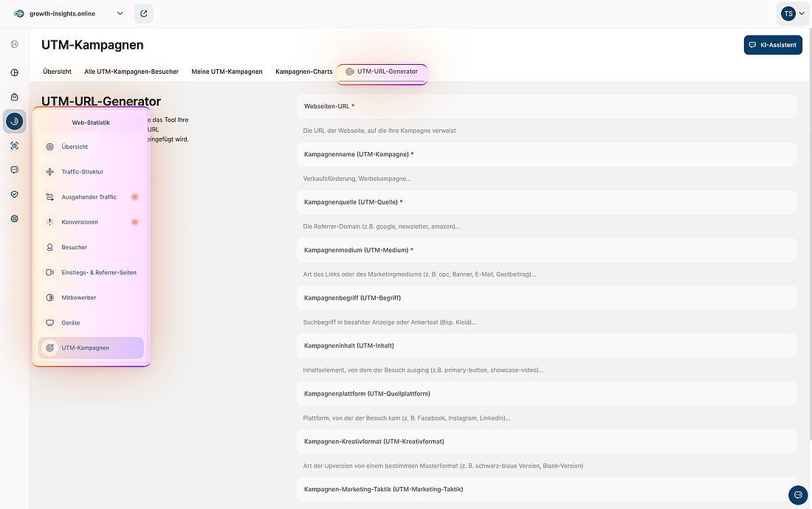The image size is (812, 509).
Task: Launch the KI-Assistent
Action: 773,45
